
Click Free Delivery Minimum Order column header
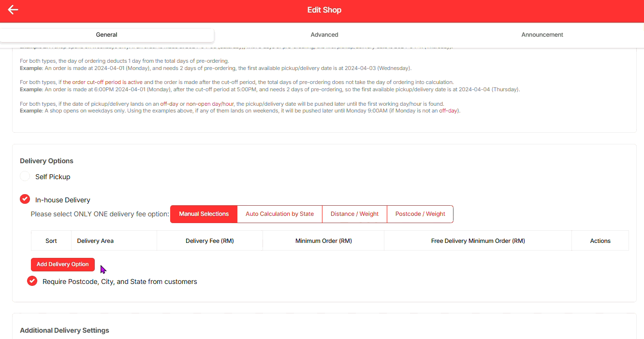pyautogui.click(x=478, y=240)
